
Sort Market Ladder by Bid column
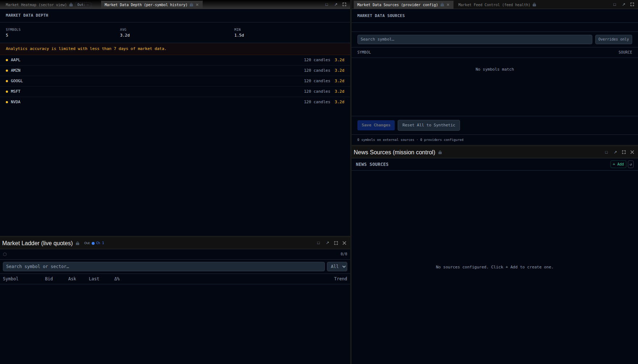[x=49, y=279]
